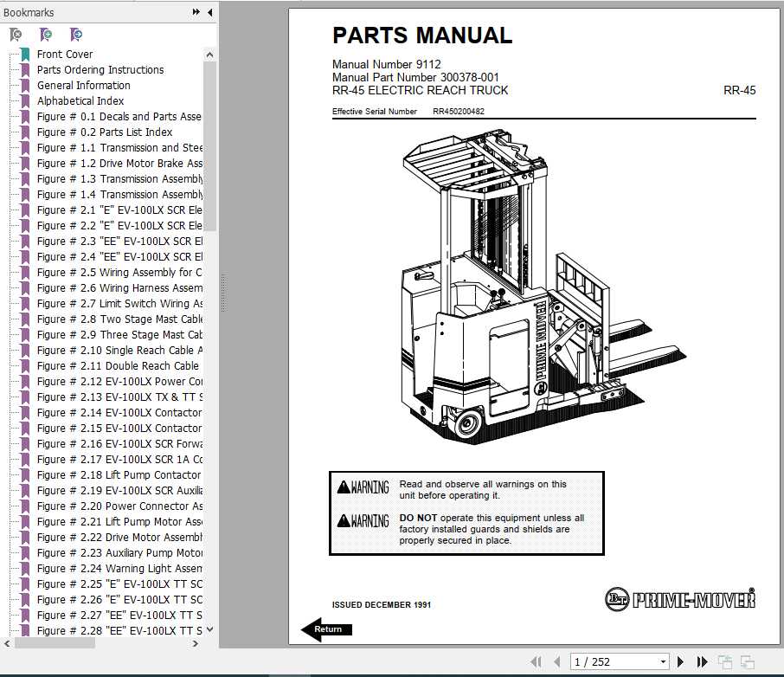Click the Return arrow button on the page
Screen dimensions: 784x677
(326, 629)
